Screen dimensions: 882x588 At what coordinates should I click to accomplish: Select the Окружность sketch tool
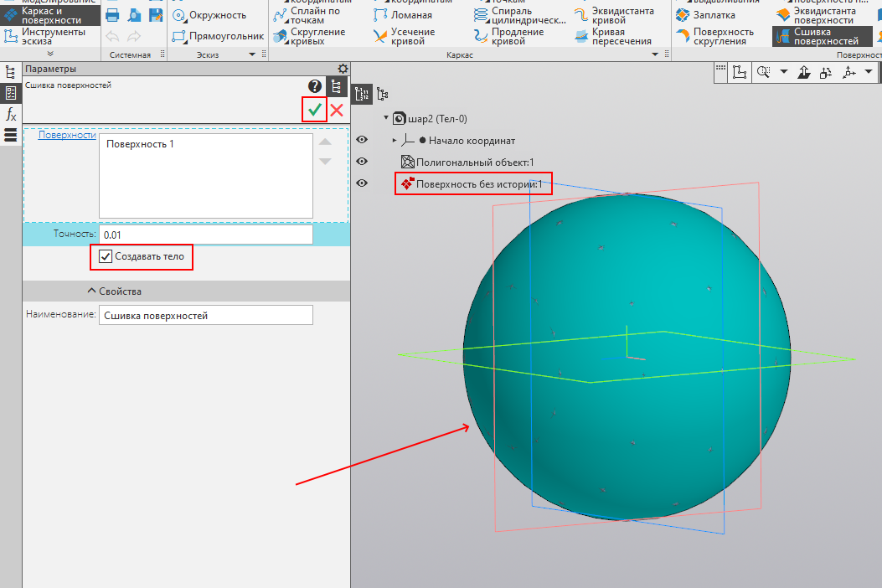(209, 15)
